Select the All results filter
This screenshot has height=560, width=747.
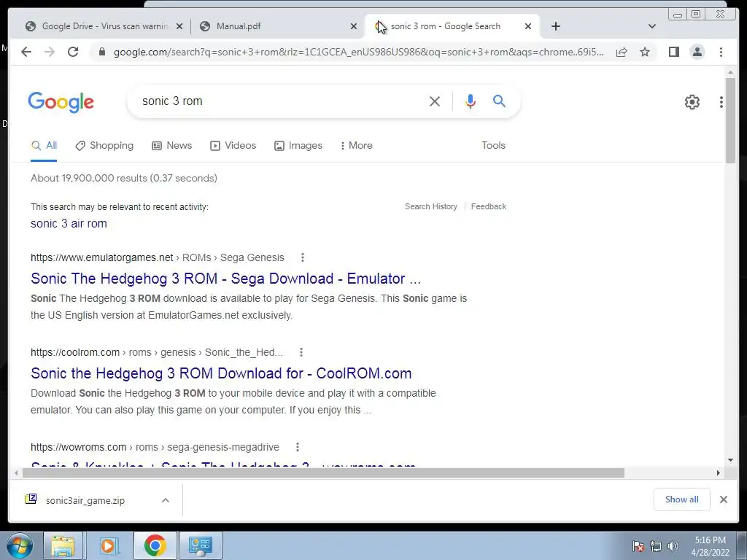44,146
